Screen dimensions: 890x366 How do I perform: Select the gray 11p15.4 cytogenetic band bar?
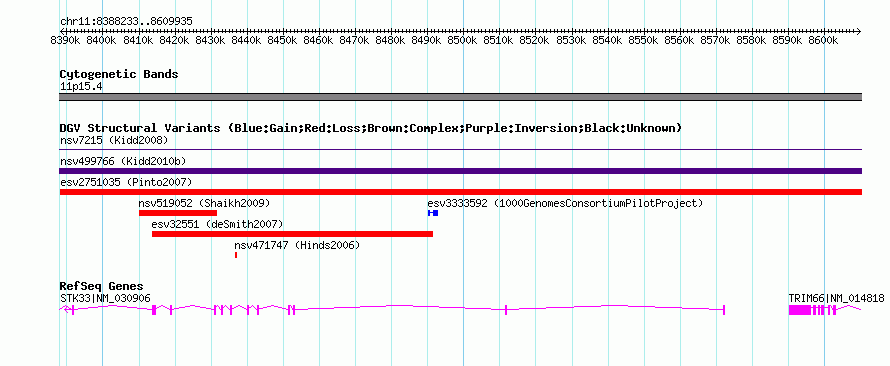click(460, 97)
